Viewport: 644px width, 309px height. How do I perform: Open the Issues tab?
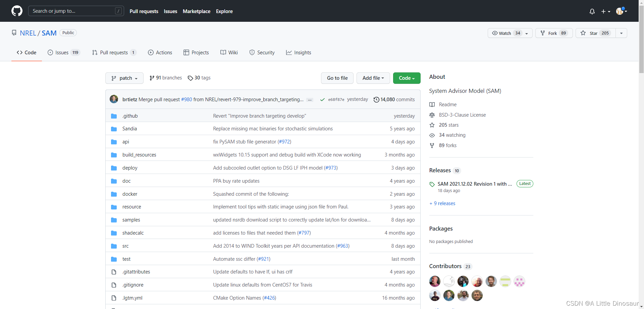(x=64, y=53)
